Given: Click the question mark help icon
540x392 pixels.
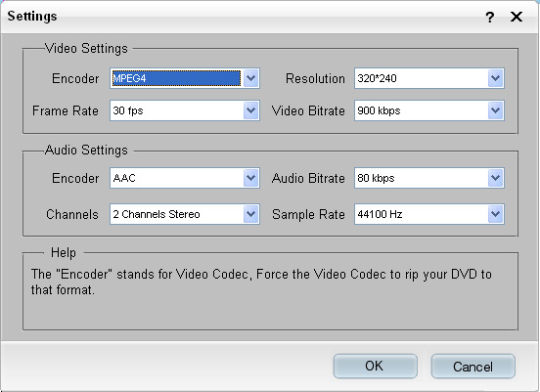Looking at the screenshot, I should [x=490, y=17].
